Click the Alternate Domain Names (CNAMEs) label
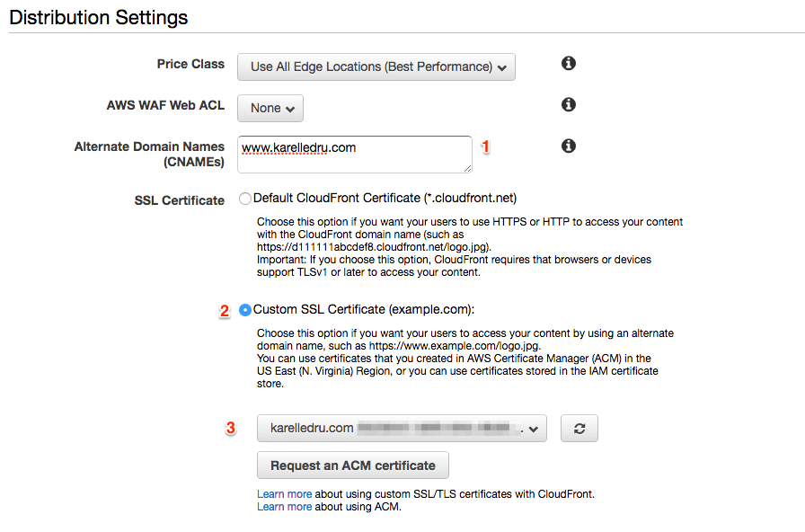805x532 pixels. pos(149,154)
